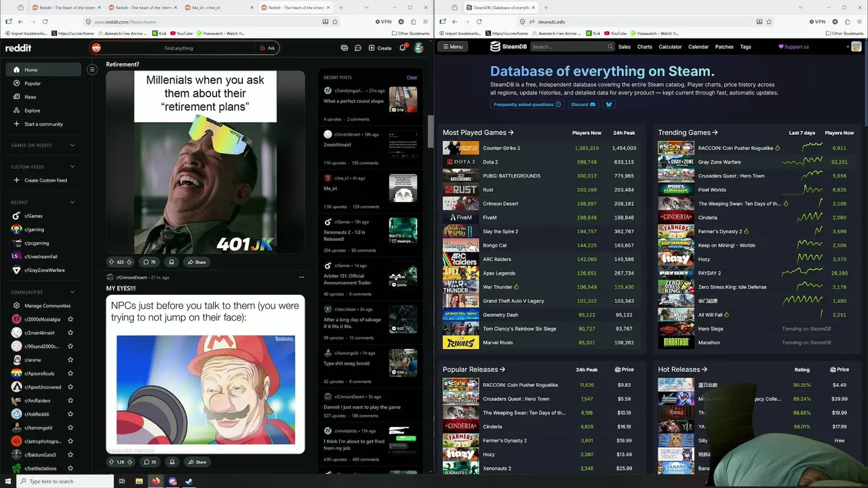Favorite r/ArcRaiders with its star

(71, 401)
